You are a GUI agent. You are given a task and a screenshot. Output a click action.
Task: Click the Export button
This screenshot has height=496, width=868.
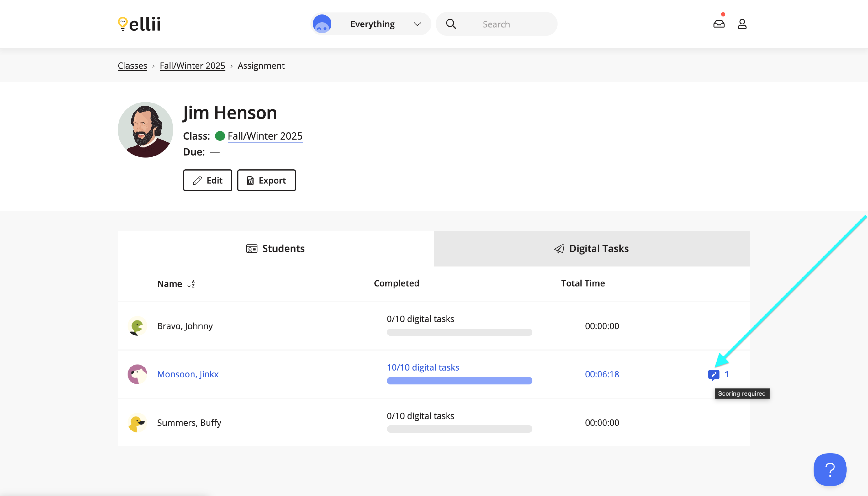pyautogui.click(x=266, y=180)
